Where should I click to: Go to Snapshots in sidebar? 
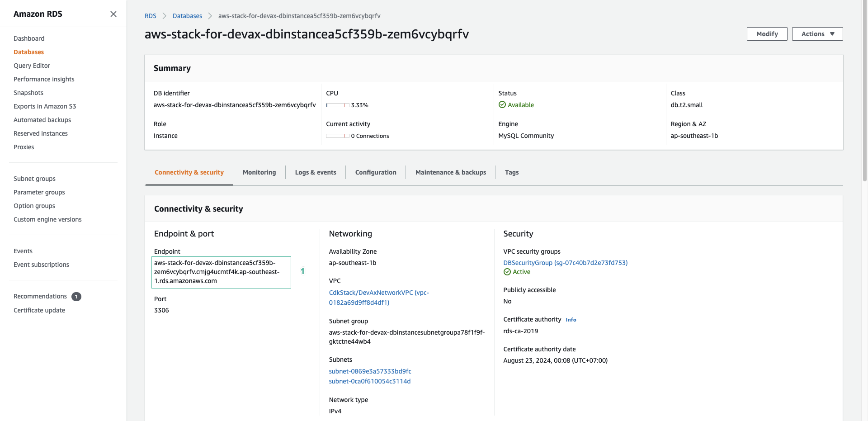(28, 93)
